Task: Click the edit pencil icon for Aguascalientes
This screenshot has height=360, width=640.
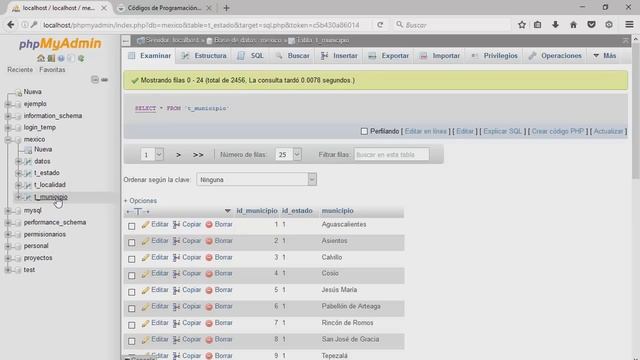Action: point(145,224)
